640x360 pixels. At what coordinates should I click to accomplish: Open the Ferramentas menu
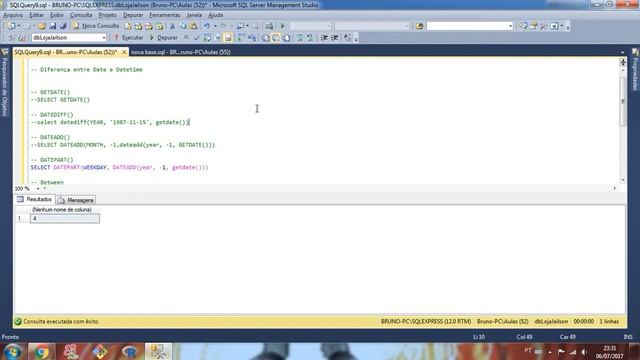164,15
